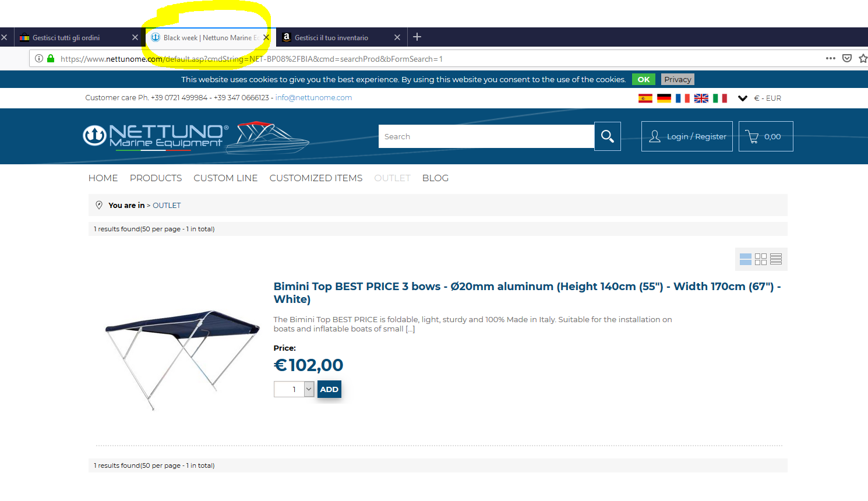Click the top '1 results found' text

[x=154, y=229]
